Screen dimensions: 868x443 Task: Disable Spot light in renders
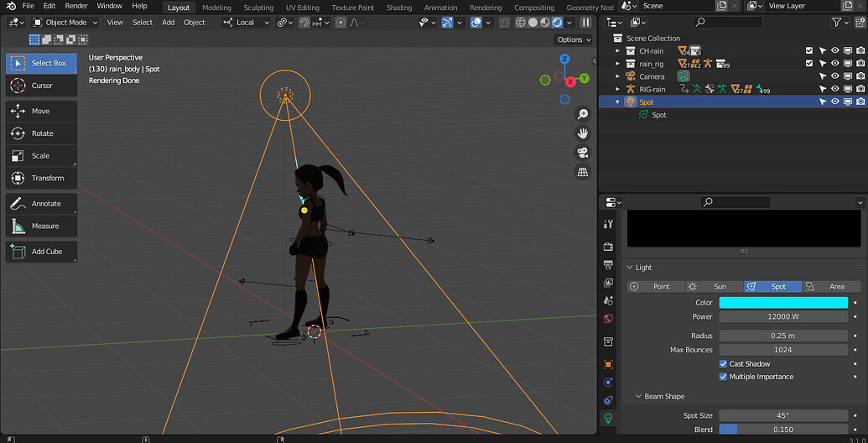point(860,102)
